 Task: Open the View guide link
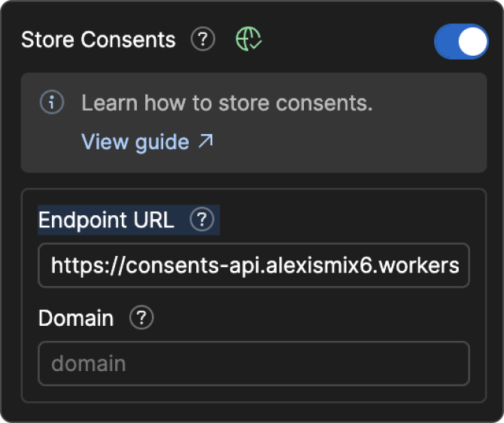point(147,142)
